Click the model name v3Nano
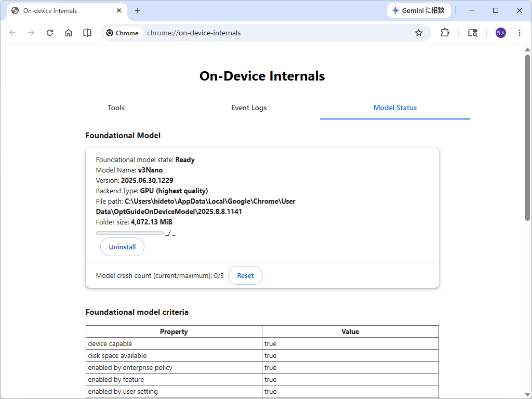The width and height of the screenshot is (532, 399). [x=150, y=170]
